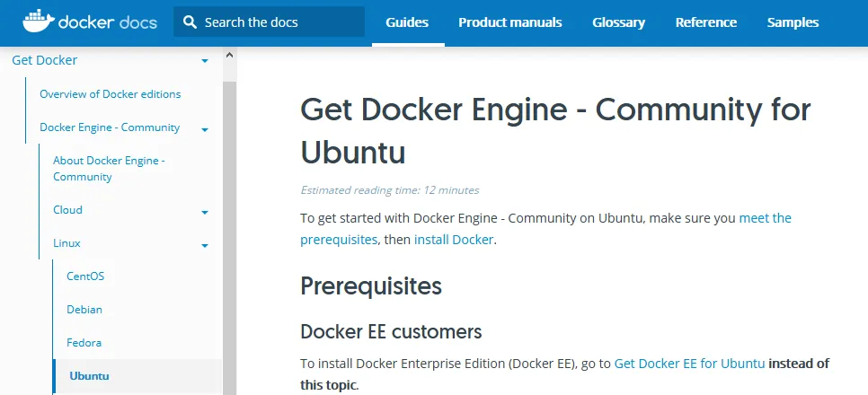Screen dimensions: 868x395
Task: Go to the Reference tab
Action: [705, 22]
